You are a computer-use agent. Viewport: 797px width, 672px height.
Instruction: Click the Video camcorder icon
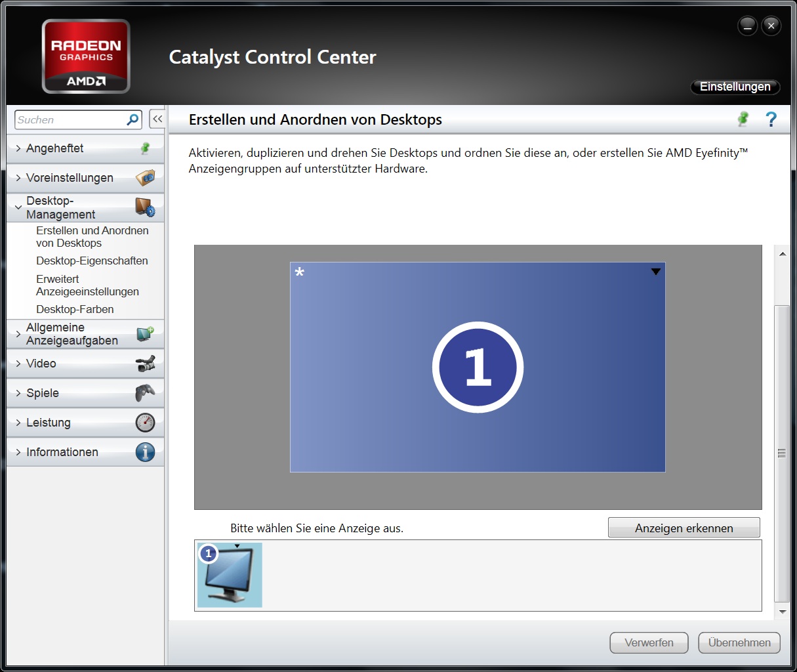[145, 364]
